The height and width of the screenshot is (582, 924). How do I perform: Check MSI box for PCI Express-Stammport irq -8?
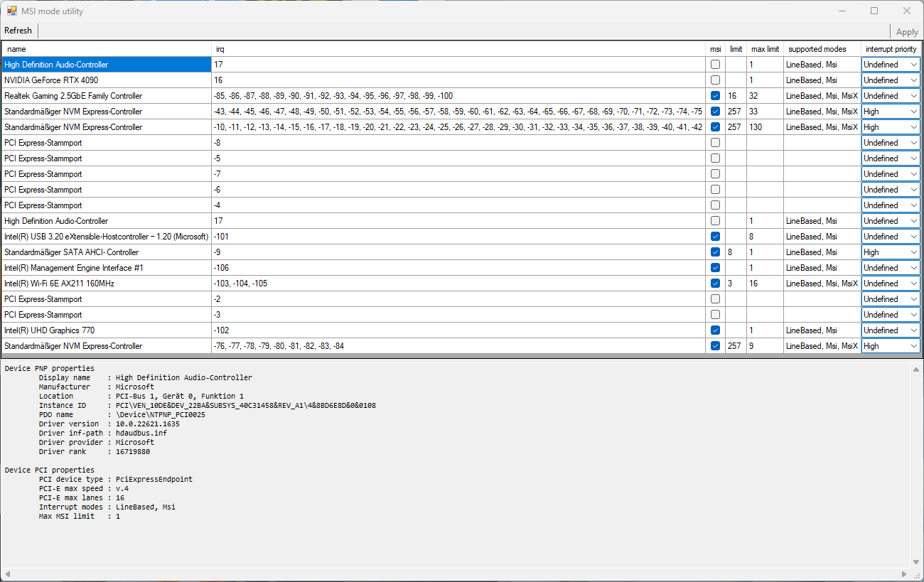point(715,143)
